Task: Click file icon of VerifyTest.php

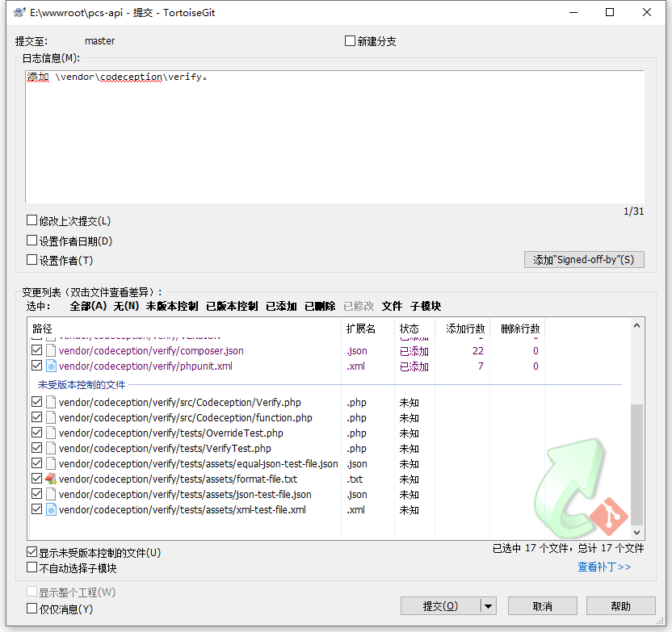Action: 51,448
